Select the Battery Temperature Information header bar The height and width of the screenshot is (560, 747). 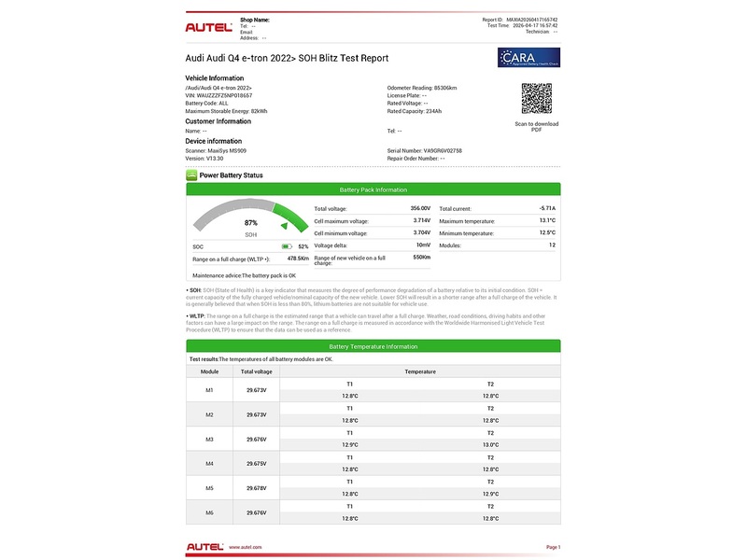click(373, 346)
